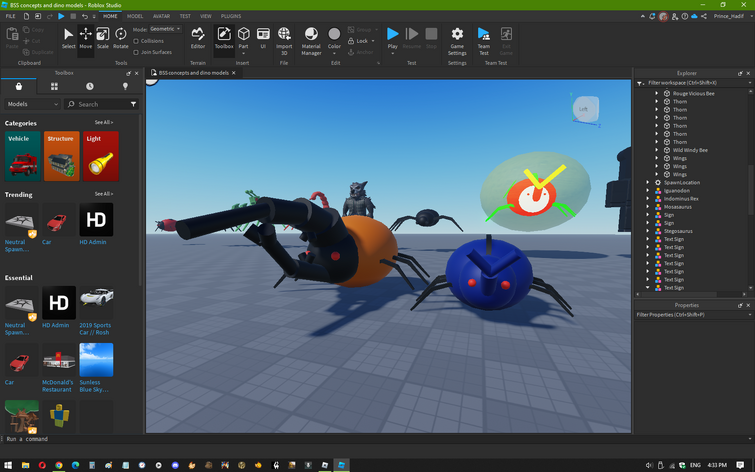Viewport: 755px width, 472px height.
Task: Open Toolbox Recent tab
Action: pos(90,86)
